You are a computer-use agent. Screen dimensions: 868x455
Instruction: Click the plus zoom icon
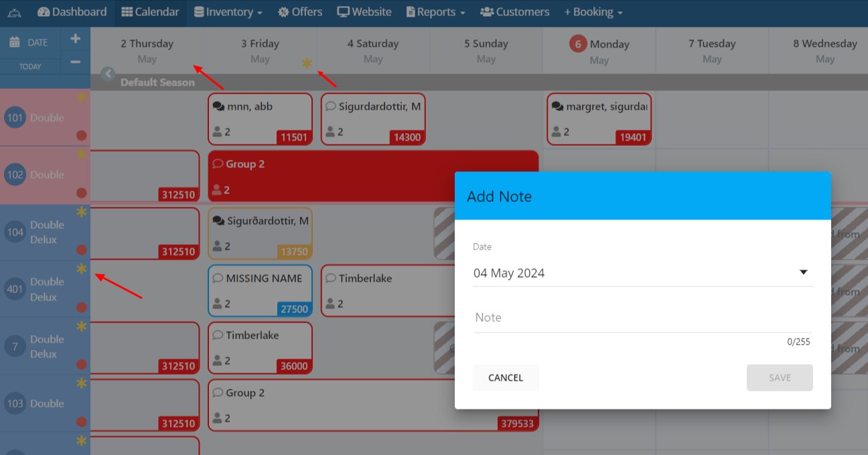click(x=75, y=39)
